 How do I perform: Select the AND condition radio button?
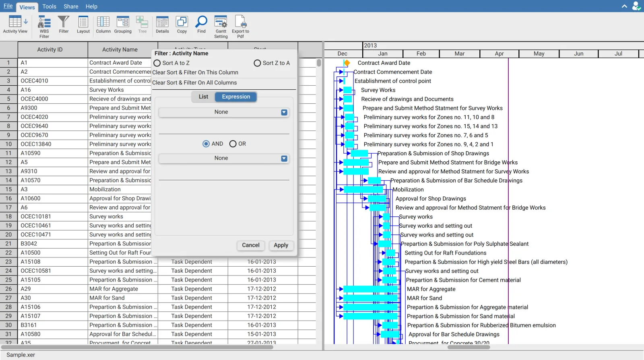tap(206, 144)
